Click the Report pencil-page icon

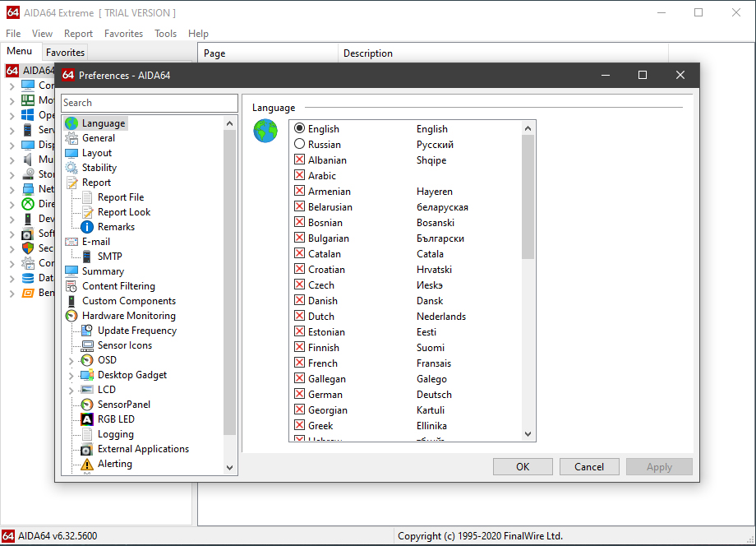71,183
